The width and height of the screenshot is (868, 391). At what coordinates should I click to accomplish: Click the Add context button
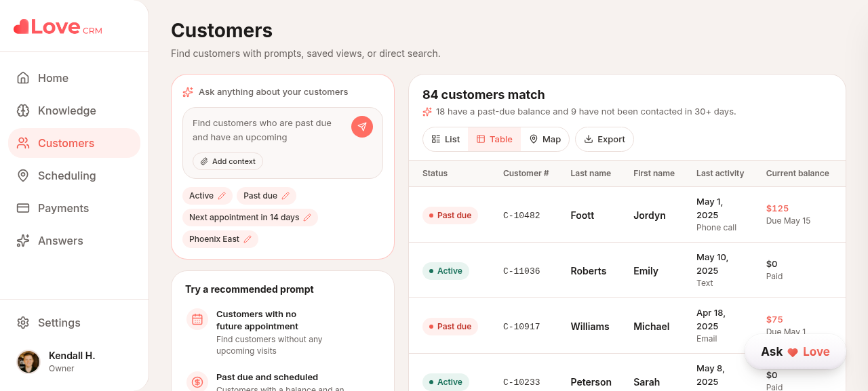click(228, 161)
